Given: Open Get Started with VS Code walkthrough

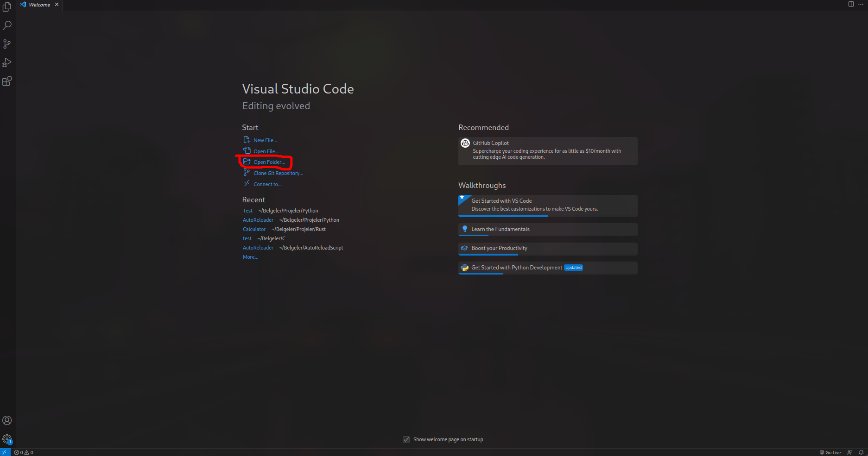Looking at the screenshot, I should pyautogui.click(x=548, y=206).
